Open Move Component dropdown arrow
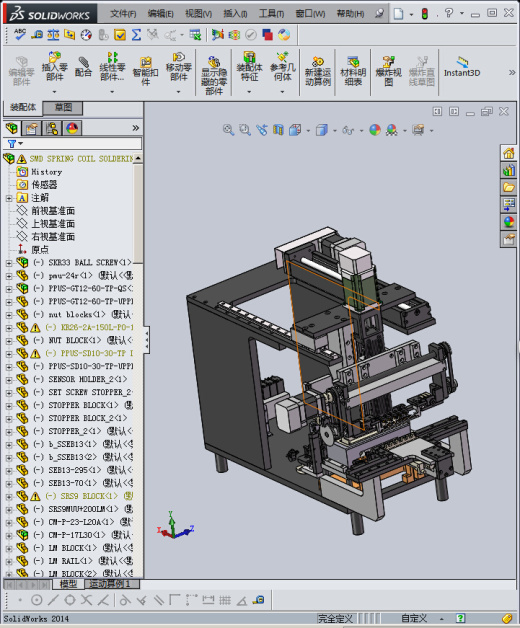 point(179,92)
